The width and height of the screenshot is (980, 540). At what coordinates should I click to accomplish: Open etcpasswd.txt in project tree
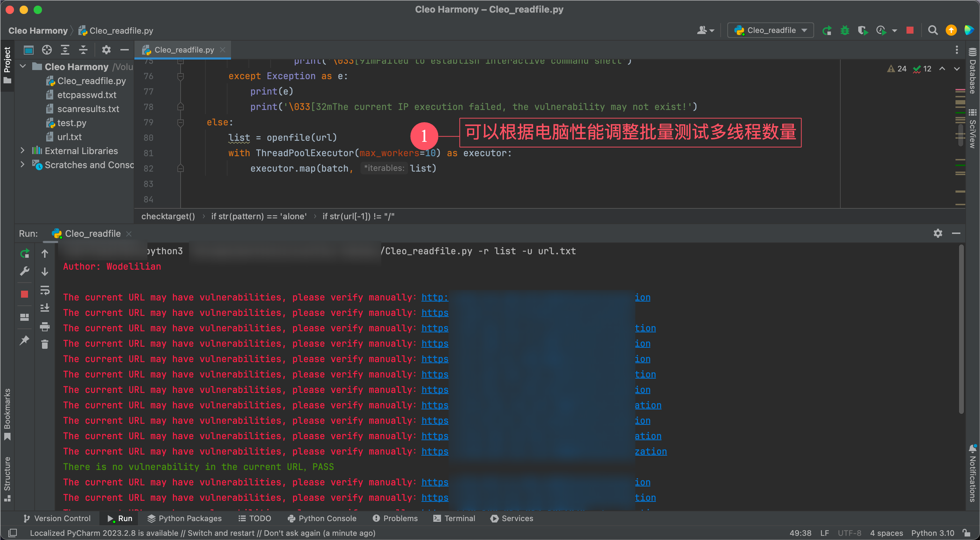point(86,95)
